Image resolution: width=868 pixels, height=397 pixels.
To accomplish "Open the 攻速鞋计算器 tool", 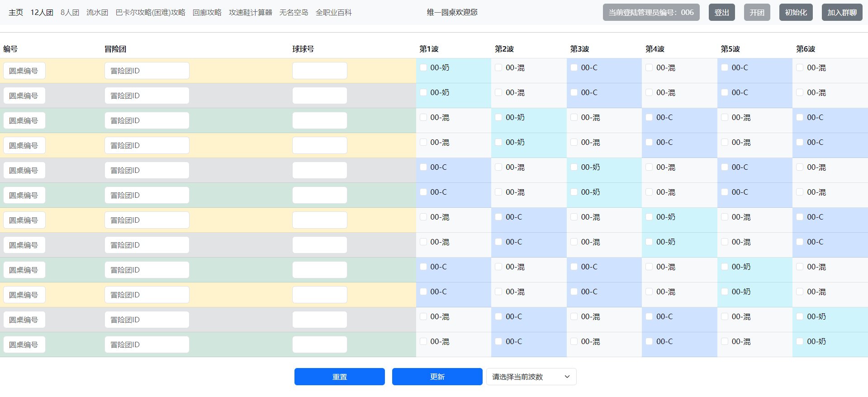I will [251, 13].
